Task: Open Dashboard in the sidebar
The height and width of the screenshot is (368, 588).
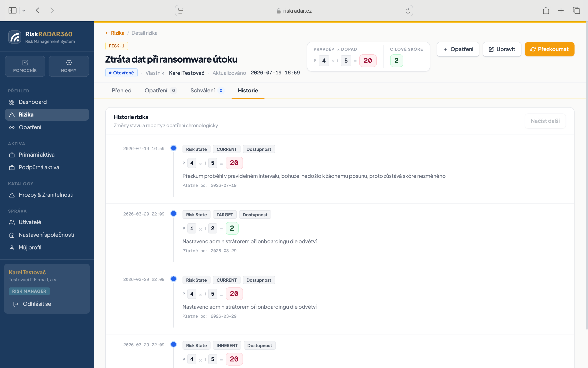Action: coord(47,102)
